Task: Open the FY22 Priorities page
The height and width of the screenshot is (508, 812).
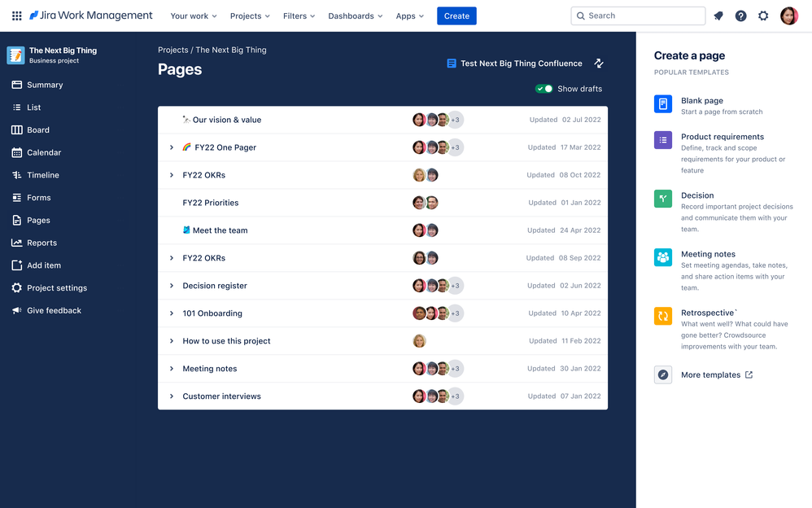Action: (210, 203)
